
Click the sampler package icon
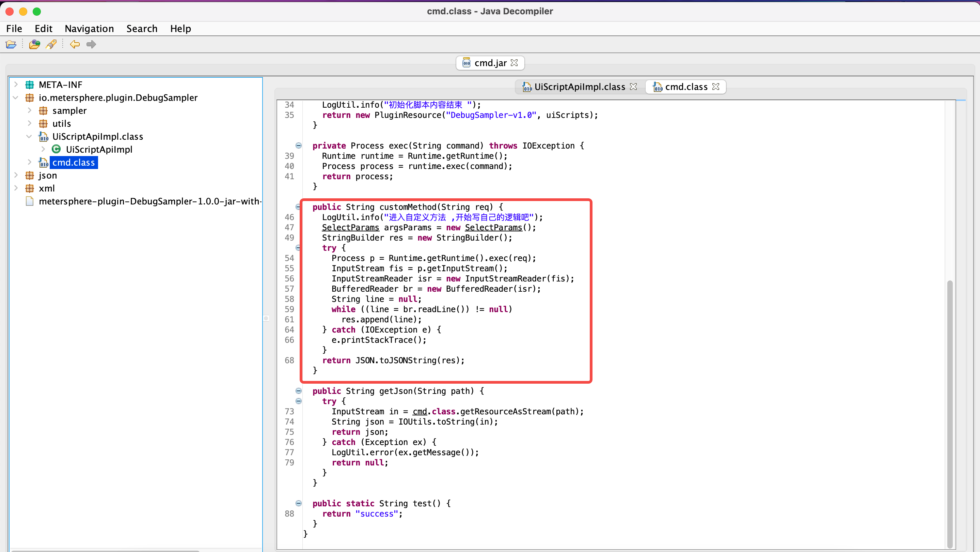(43, 110)
